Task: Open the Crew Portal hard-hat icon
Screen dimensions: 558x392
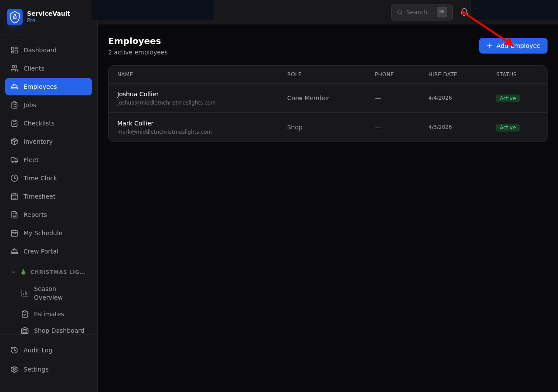Action: pyautogui.click(x=14, y=251)
